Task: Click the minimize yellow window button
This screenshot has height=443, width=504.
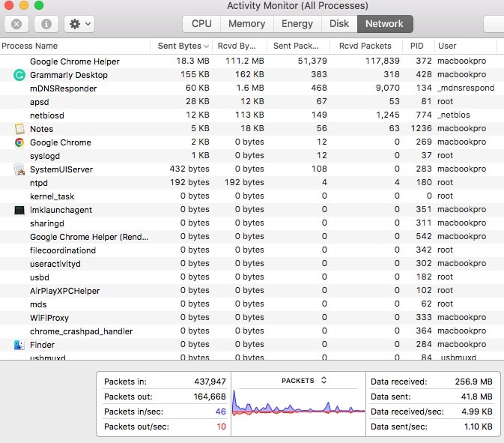Action: [24, 5]
